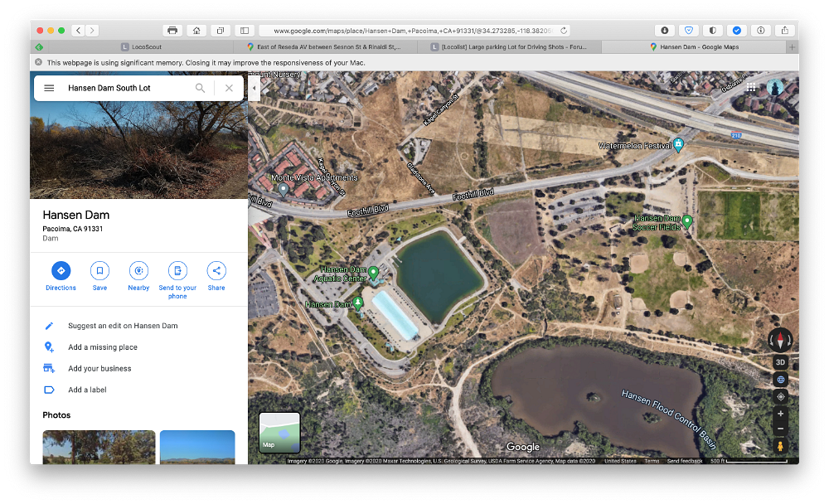The width and height of the screenshot is (829, 504).
Task: Collapse the Google Maps side panel
Action: pyautogui.click(x=254, y=88)
